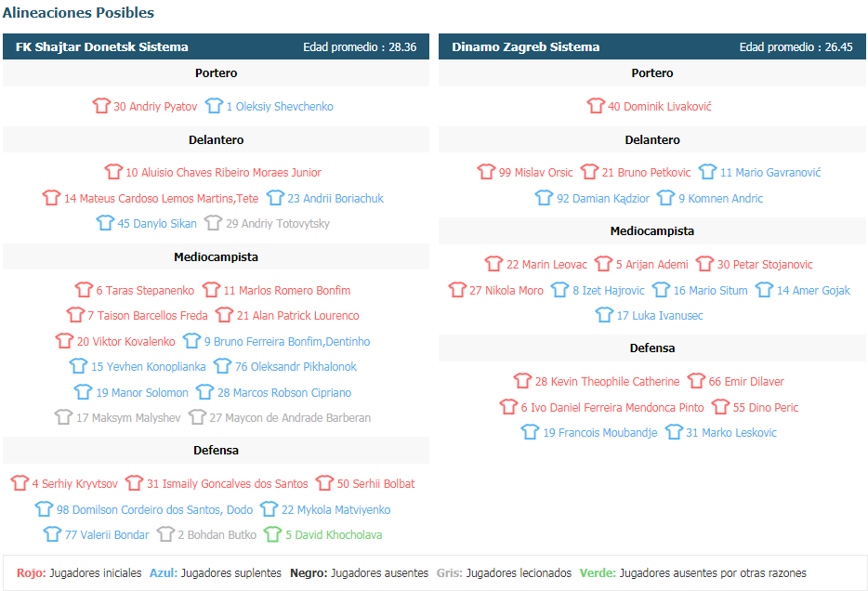Click the Defensa heading under Shajtar Donetsk
The width and height of the screenshot is (868, 591).
216,450
